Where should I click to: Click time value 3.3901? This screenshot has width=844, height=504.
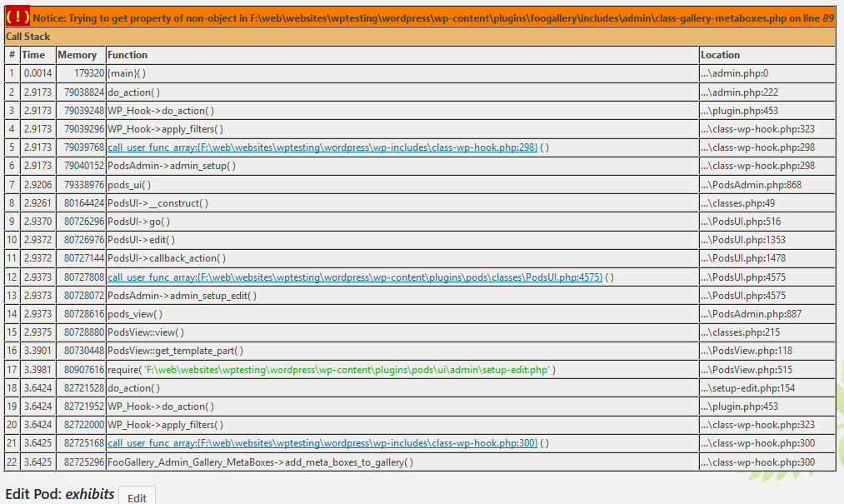coord(37,351)
